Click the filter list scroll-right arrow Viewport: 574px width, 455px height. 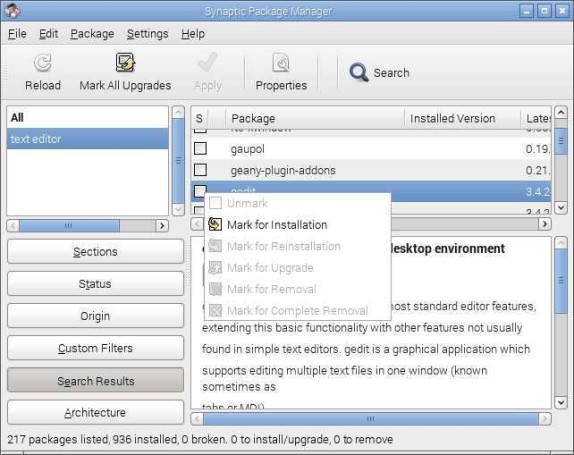pyautogui.click(x=162, y=225)
